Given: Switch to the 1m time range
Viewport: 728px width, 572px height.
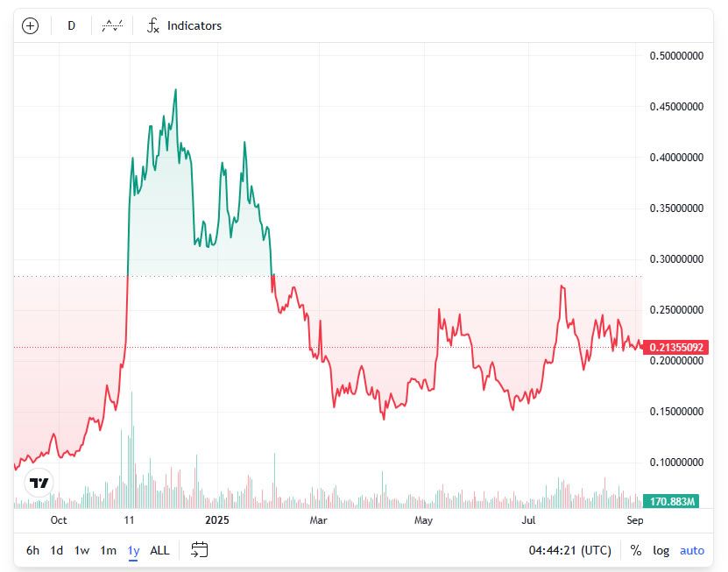Looking at the screenshot, I should pos(108,550).
